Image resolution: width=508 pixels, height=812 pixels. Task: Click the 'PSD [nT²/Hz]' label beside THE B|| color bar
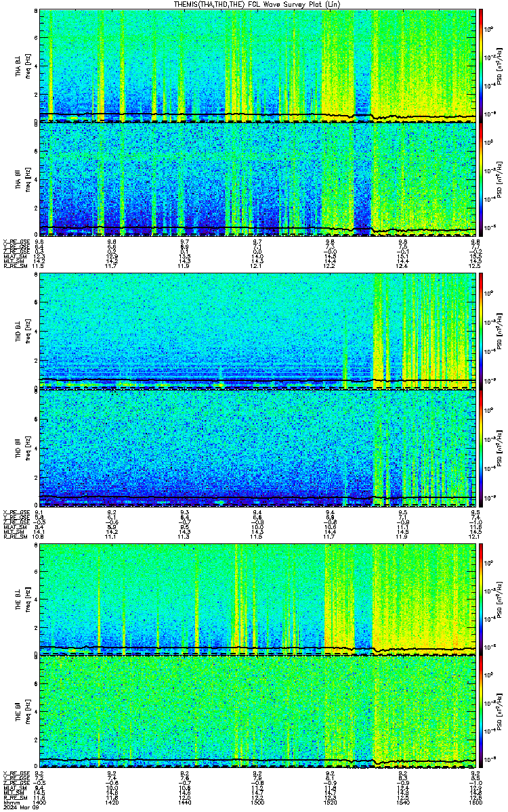pos(501,713)
